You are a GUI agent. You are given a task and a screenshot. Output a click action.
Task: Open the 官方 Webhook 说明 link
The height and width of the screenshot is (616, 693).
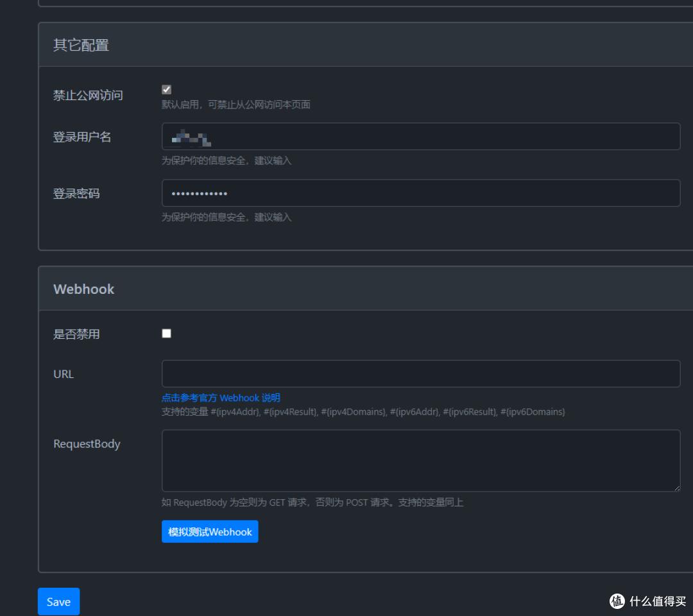click(221, 398)
